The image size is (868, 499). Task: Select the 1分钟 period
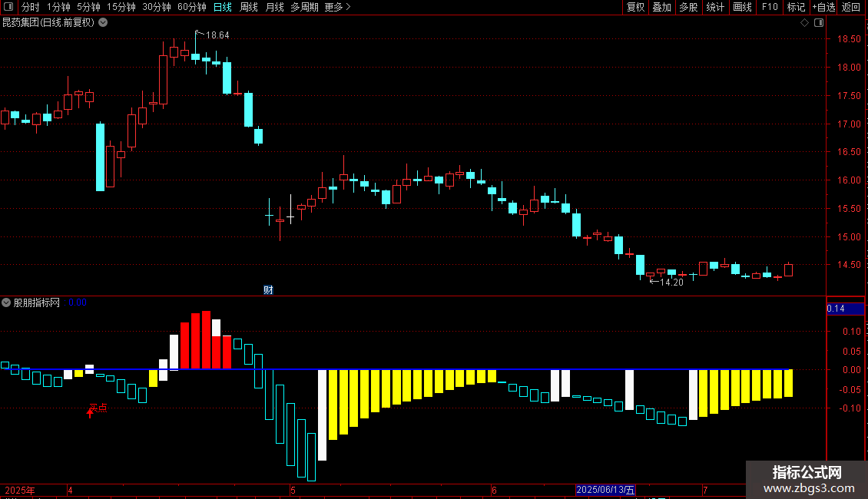tap(58, 7)
